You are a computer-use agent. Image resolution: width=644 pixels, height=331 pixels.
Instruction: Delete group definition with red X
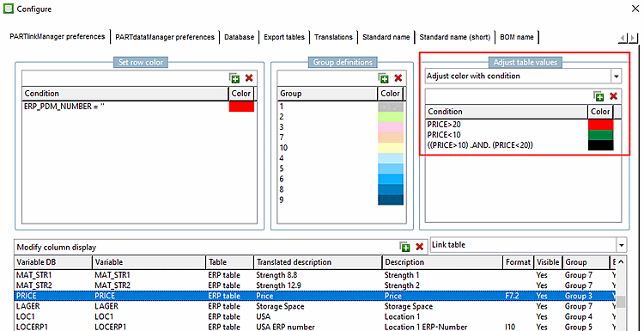pos(398,78)
